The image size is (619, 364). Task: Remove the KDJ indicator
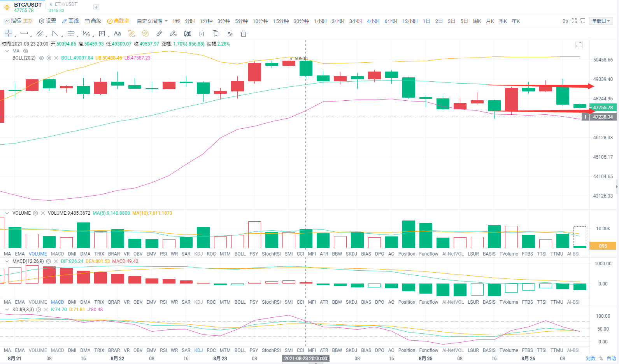coord(46,310)
